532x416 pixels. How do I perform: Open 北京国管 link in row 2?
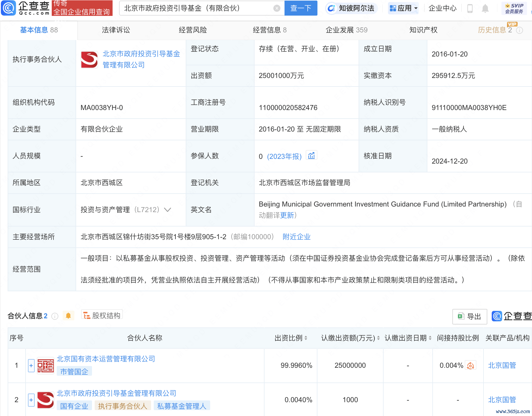[x=502, y=400]
